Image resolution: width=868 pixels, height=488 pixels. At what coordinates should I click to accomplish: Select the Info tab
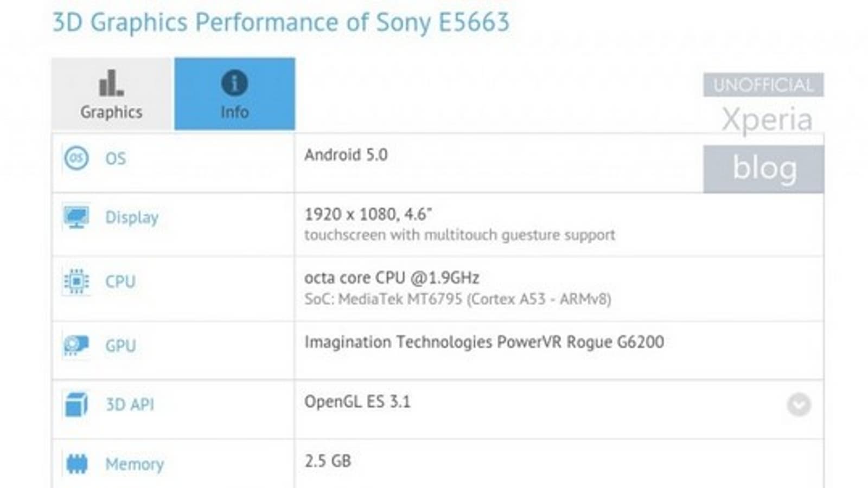[x=234, y=94]
